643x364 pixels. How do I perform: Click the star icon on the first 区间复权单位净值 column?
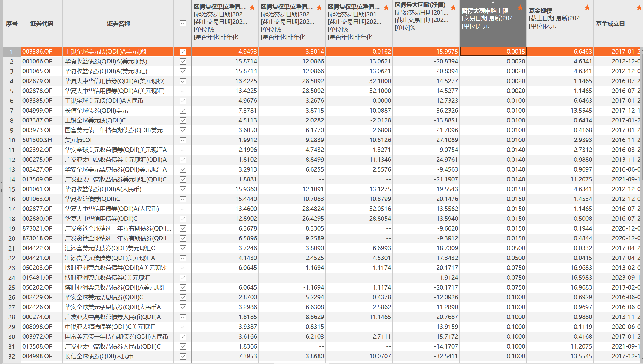click(x=252, y=7)
